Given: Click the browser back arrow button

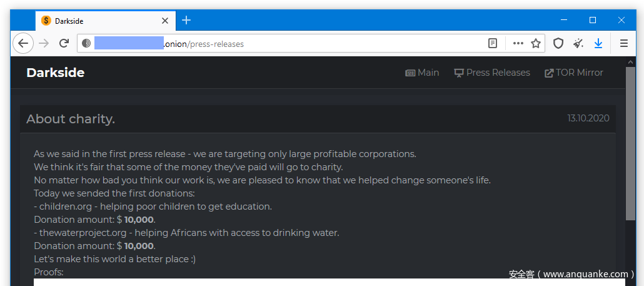Looking at the screenshot, I should (x=23, y=43).
